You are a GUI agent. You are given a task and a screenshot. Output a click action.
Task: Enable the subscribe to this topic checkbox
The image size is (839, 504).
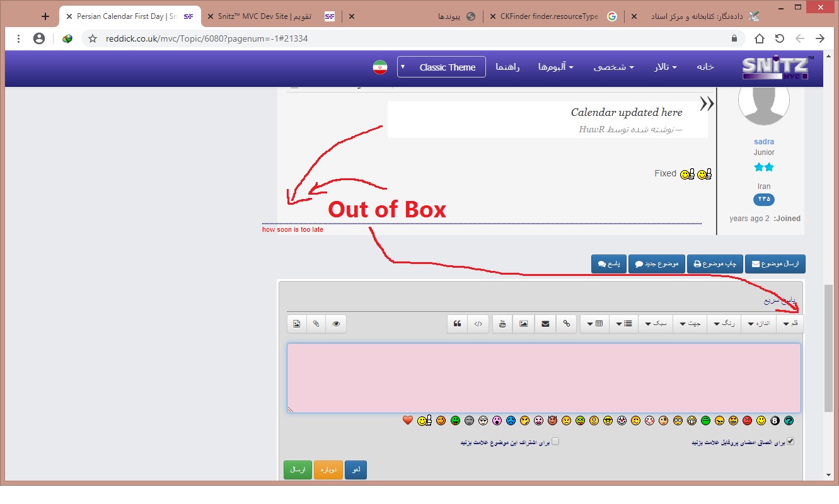point(555,442)
